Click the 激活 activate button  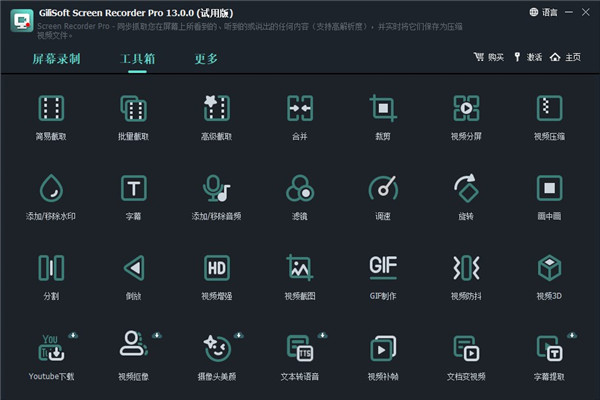527,58
